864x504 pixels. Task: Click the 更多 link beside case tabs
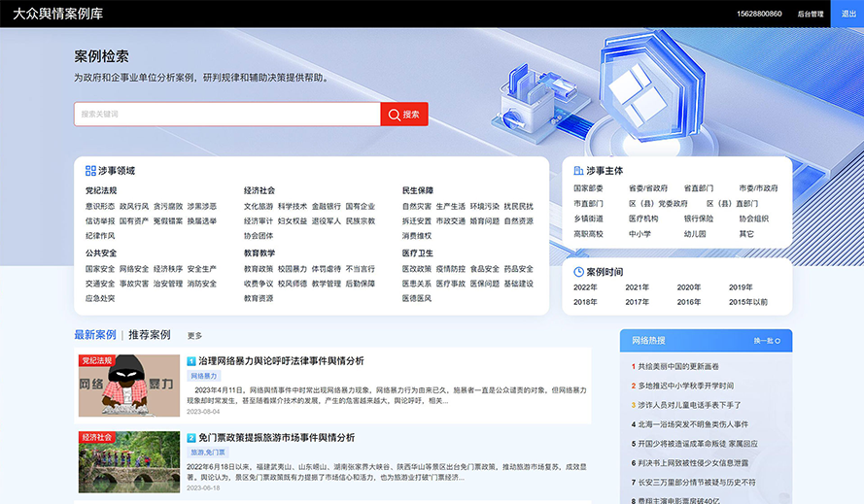point(195,336)
